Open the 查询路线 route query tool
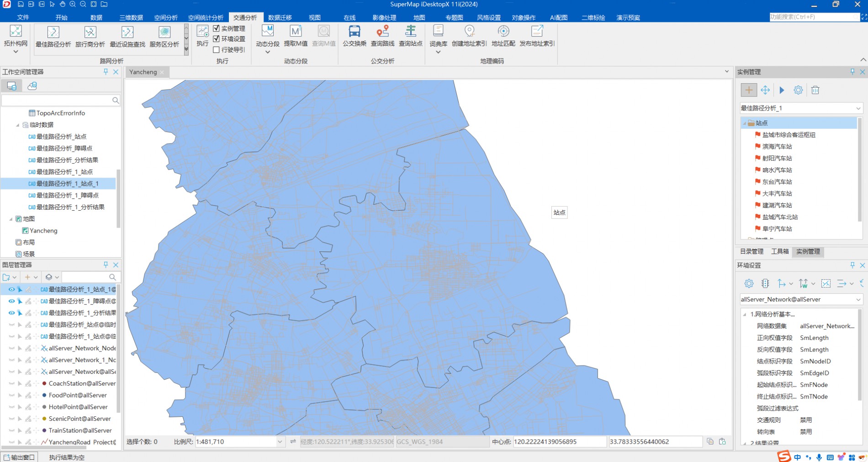 coord(382,36)
